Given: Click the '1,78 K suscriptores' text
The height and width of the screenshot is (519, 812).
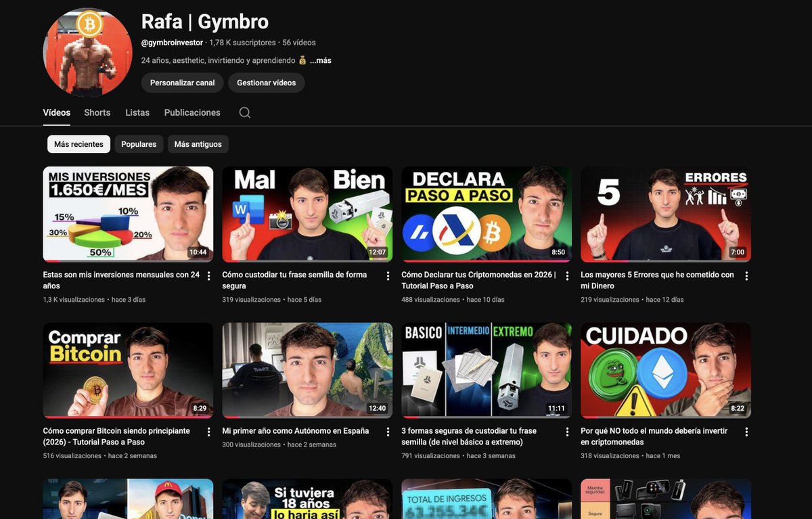Looking at the screenshot, I should click(243, 43).
